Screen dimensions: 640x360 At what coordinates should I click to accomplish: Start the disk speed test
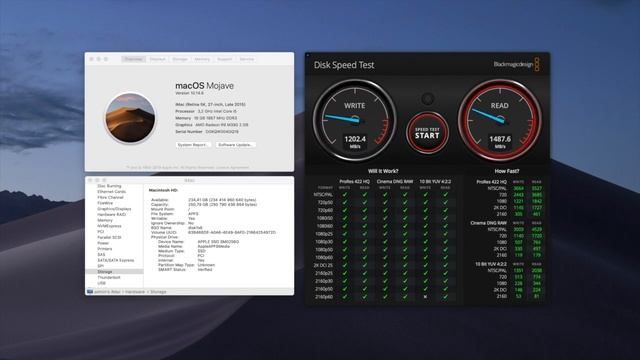click(x=427, y=133)
